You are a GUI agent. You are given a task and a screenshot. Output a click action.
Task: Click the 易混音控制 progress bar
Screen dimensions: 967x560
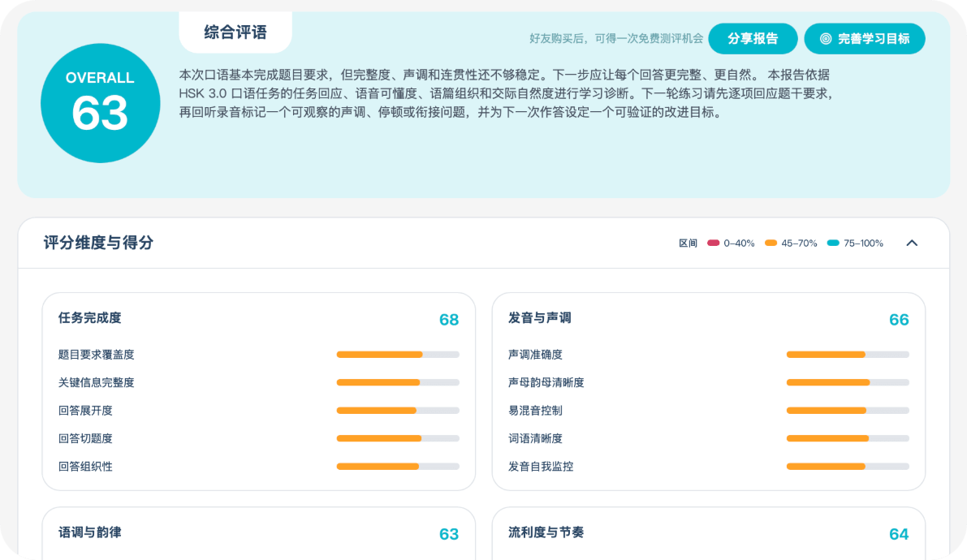[x=848, y=410]
